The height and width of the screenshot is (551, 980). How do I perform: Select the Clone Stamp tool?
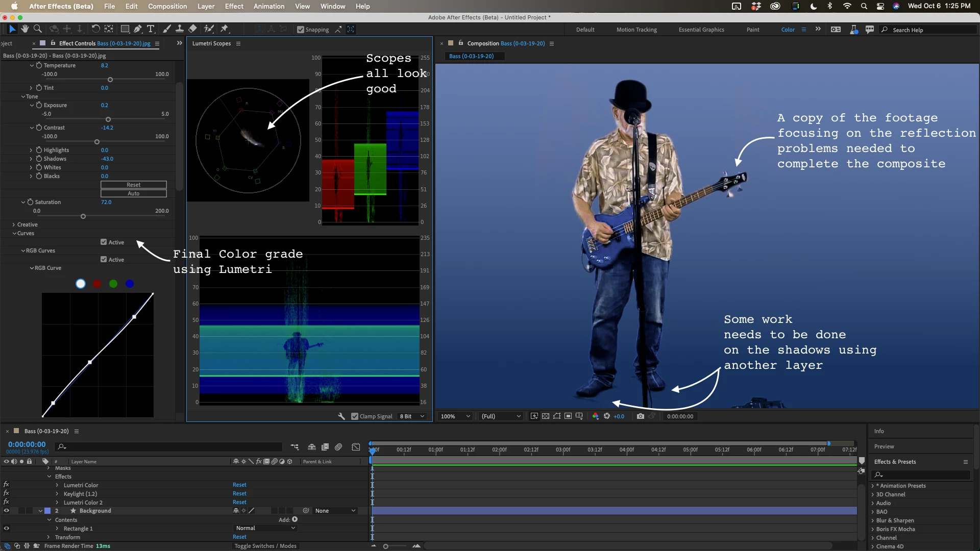tap(180, 29)
